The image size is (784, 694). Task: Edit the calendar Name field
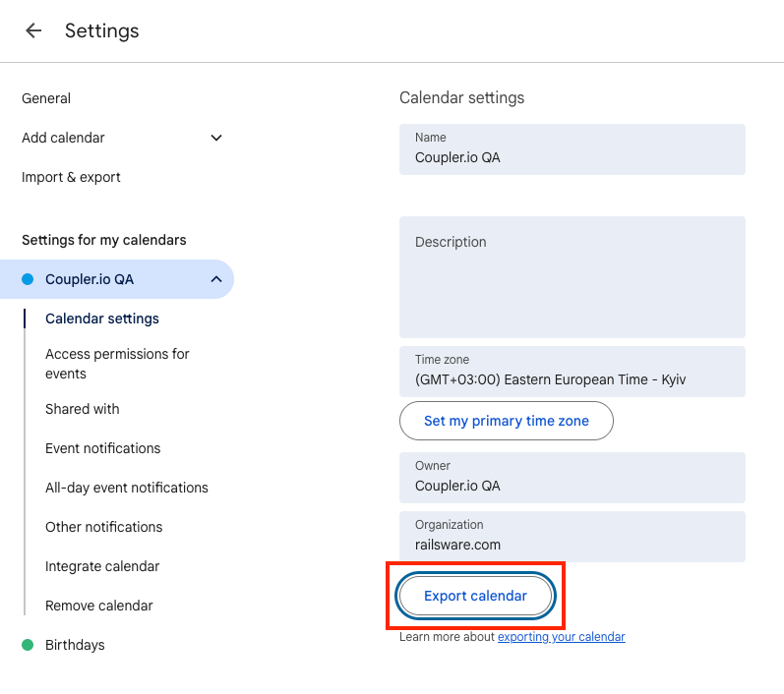point(572,149)
